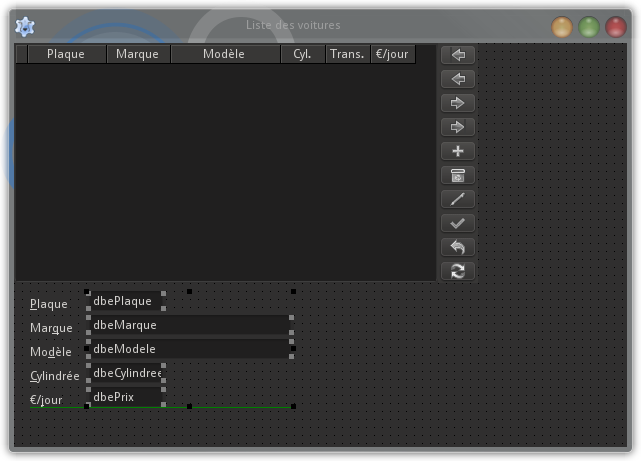This screenshot has width=641, height=461.
Task: Click the Cyl. column header
Action: (302, 54)
